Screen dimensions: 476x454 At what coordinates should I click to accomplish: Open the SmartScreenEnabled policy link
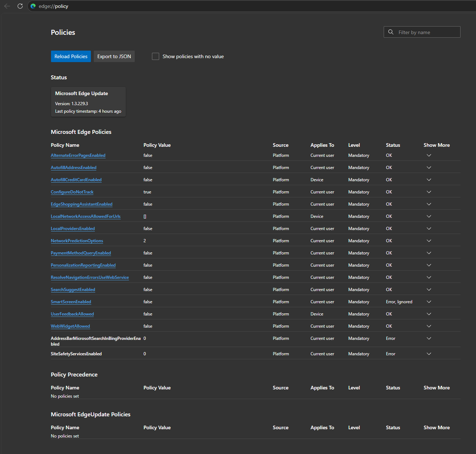(x=71, y=302)
